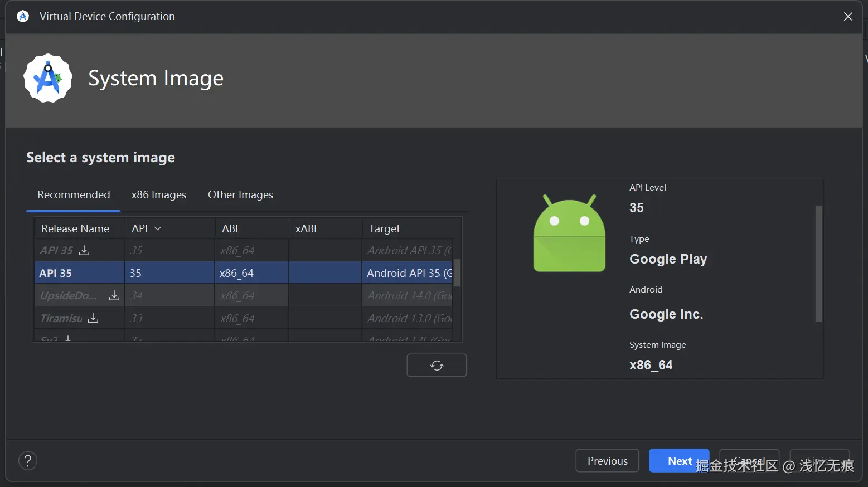The image size is (868, 487).
Task: Download the UpsideDownCake system image
Action: click(114, 295)
